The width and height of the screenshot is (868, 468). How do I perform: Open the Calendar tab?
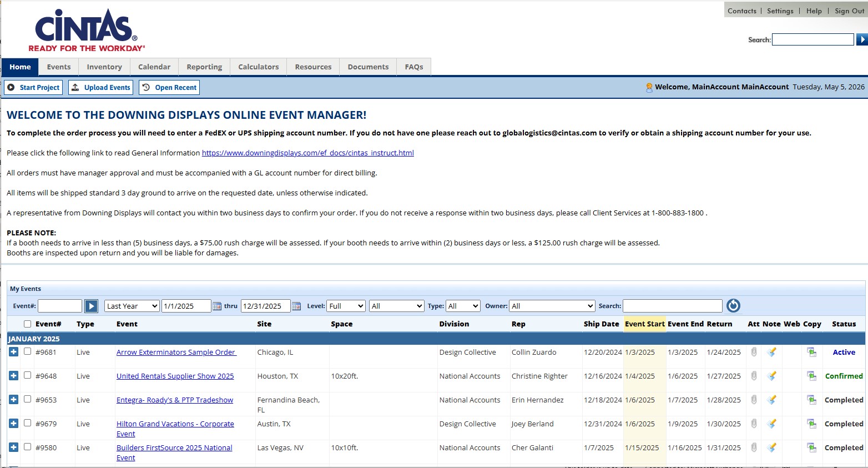click(154, 67)
